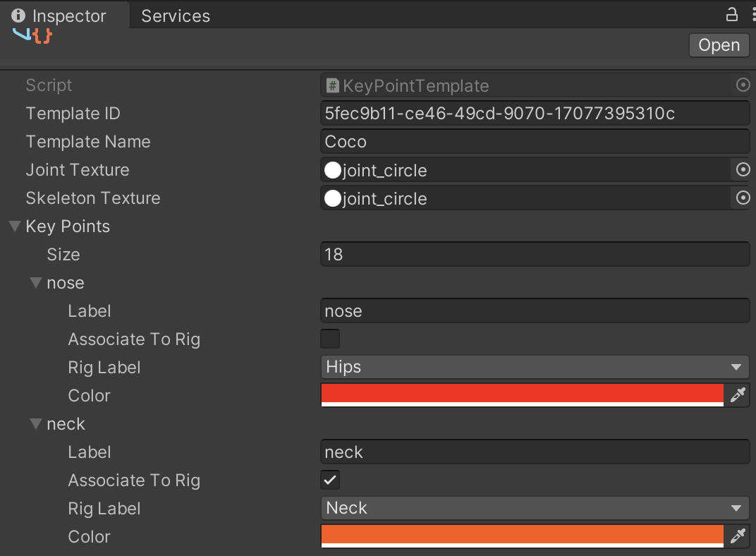Viewport: 756px width, 556px height.
Task: Disable Associate To Rig for neck
Action: click(x=330, y=480)
